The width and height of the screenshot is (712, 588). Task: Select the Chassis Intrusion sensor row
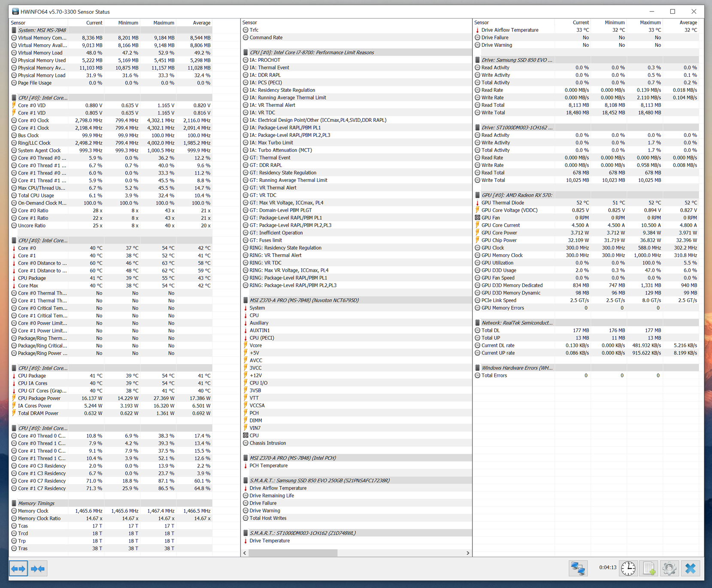(267, 443)
